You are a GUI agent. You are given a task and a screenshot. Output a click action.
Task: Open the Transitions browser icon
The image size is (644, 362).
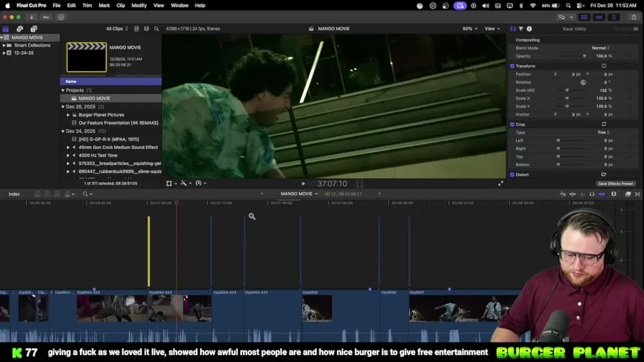(x=637, y=194)
